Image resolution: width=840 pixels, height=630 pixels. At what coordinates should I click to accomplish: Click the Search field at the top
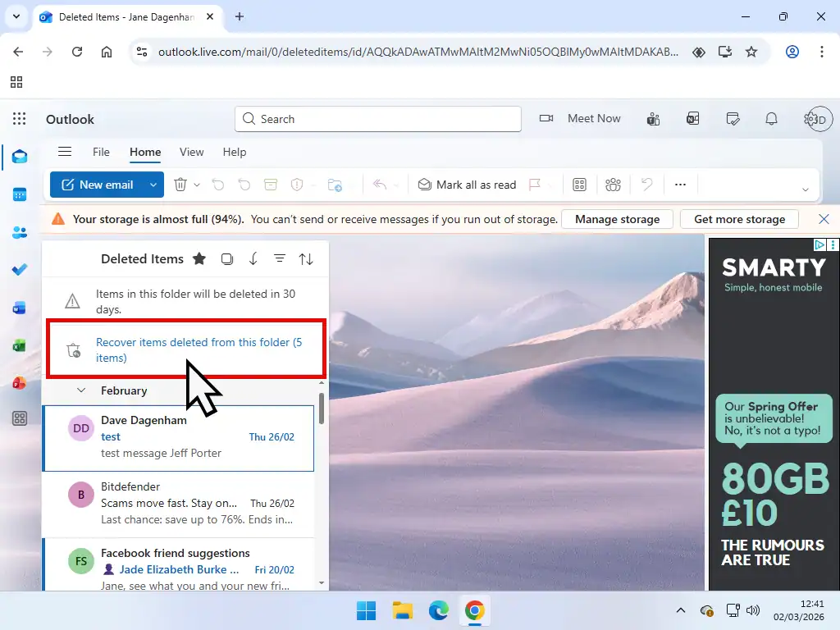point(377,118)
